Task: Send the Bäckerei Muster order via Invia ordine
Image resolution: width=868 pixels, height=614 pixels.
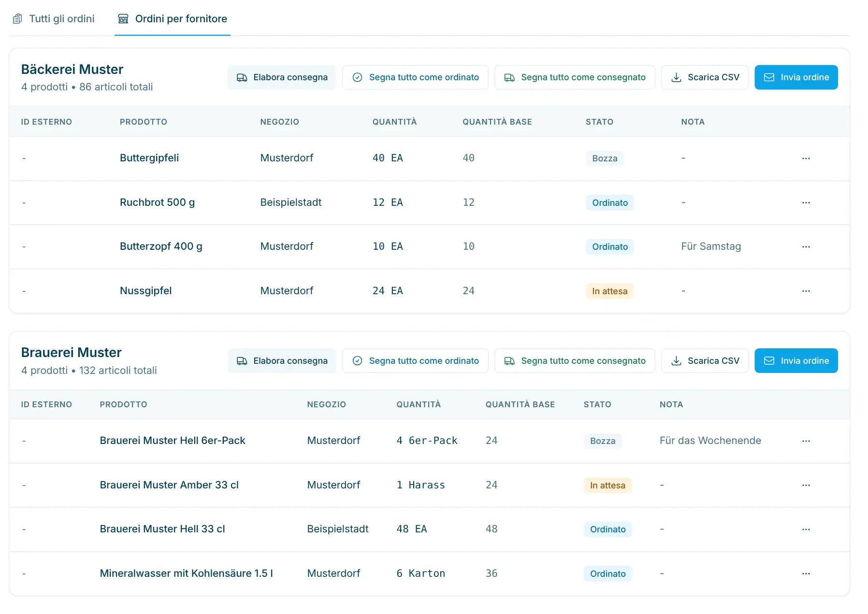Action: coord(796,77)
